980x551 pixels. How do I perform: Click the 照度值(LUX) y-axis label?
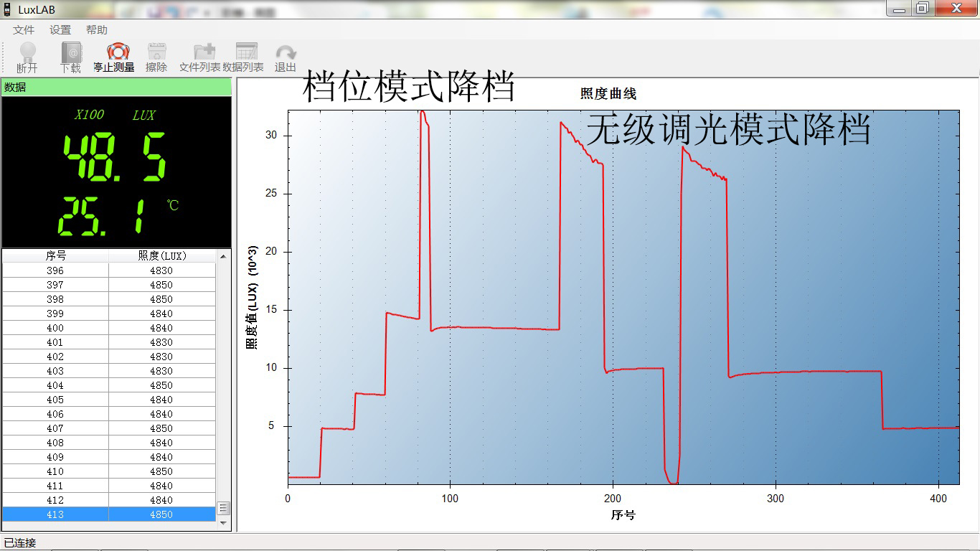coord(253,296)
